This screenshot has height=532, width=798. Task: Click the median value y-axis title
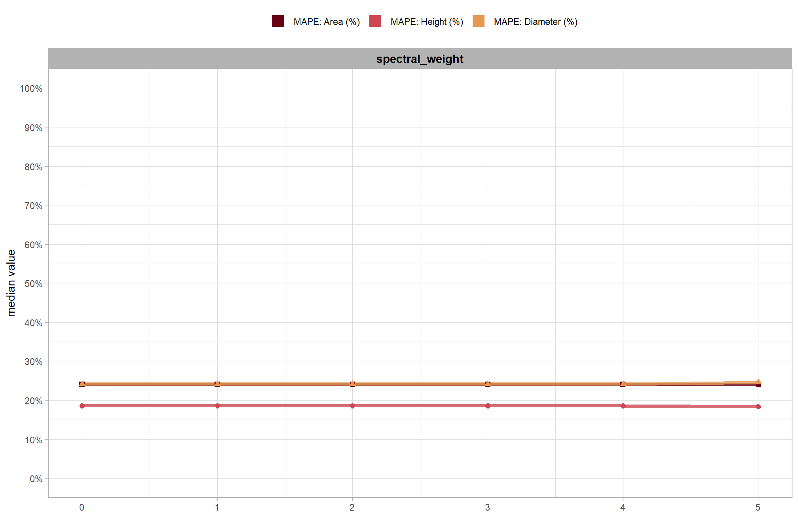tap(11, 283)
